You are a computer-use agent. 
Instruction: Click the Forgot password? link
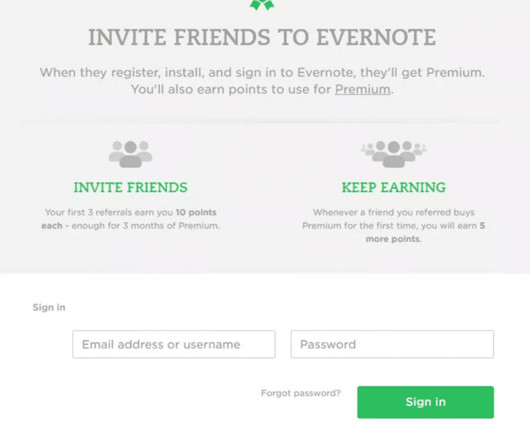[x=301, y=393]
